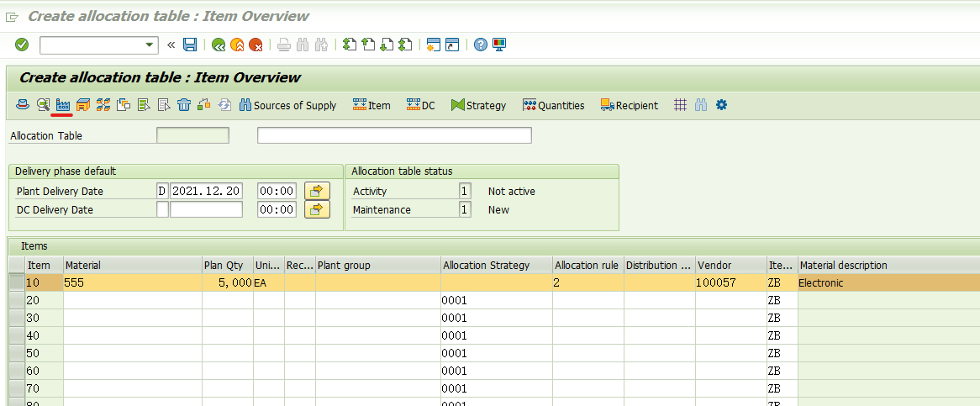The height and width of the screenshot is (406, 980).
Task: Open the top-left session menu icon
Action: pos(11,16)
